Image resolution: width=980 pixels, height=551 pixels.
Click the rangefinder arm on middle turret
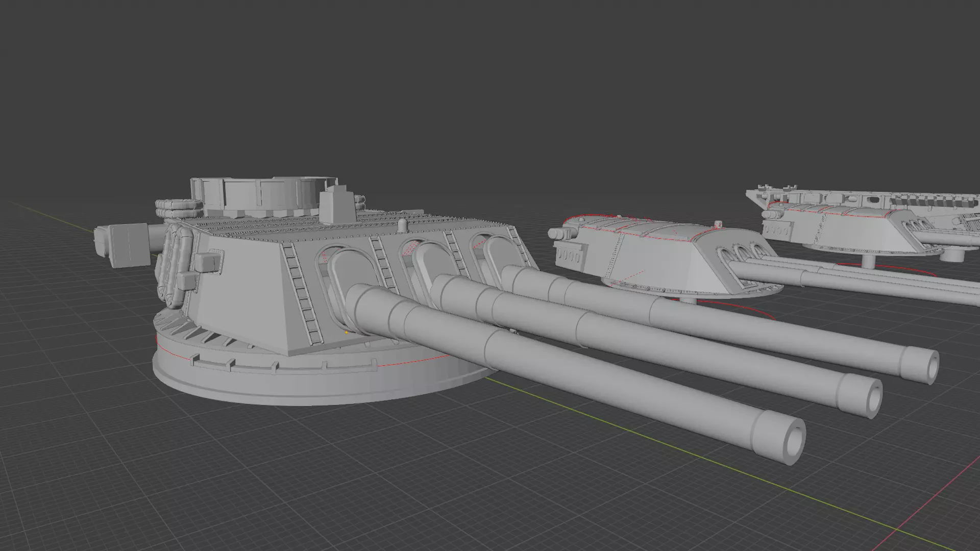[x=561, y=234]
